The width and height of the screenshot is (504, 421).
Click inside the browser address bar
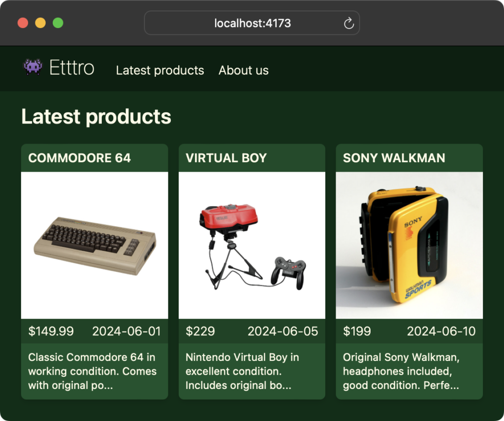(x=252, y=22)
